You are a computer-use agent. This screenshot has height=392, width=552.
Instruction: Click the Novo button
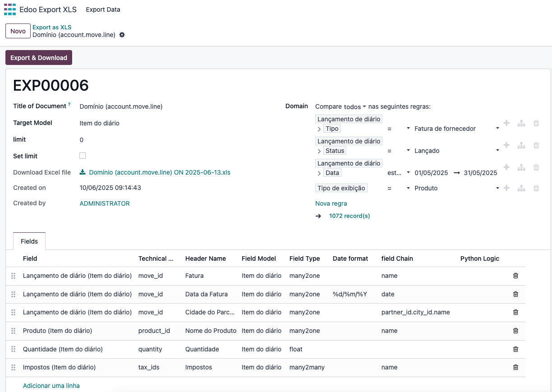[18, 31]
